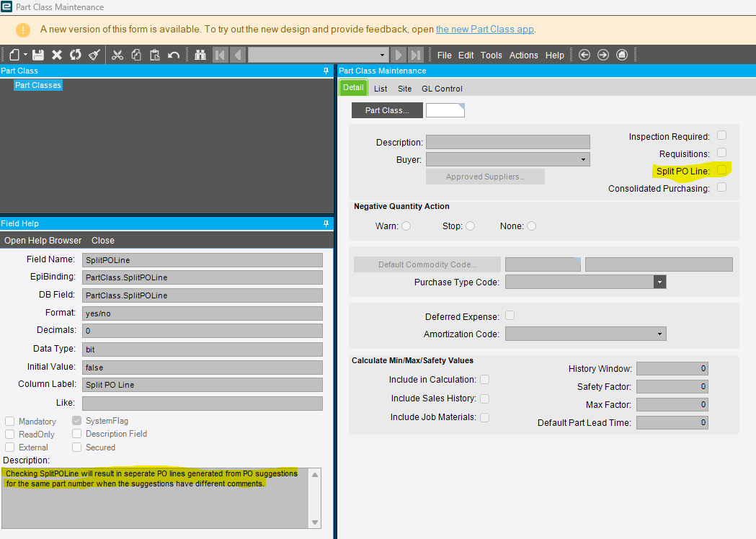Screen dimensions: 756x539
Task: Click the Home circle icon in toolbar
Action: coord(622,55)
